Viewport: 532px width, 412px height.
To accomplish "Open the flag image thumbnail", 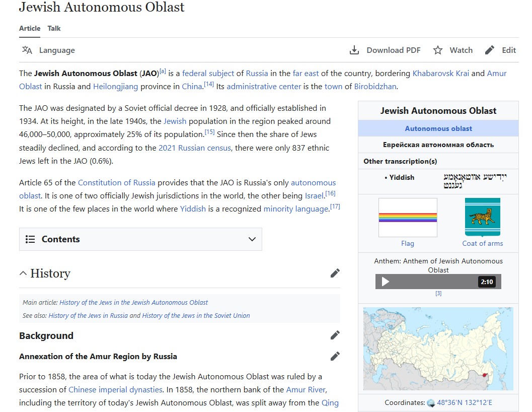I will click(408, 218).
